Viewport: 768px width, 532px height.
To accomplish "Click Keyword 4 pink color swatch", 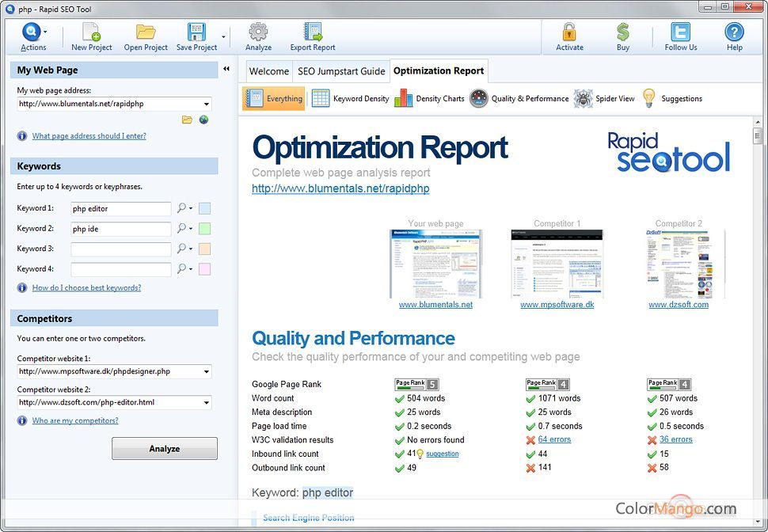I will coord(205,268).
